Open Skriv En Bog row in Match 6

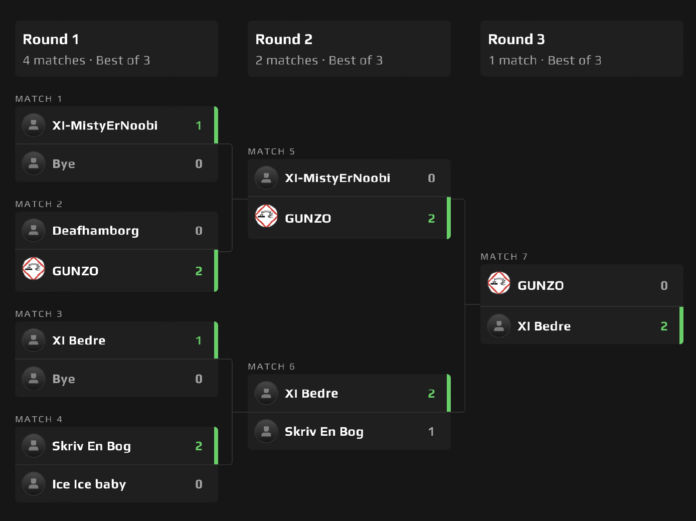click(x=349, y=431)
